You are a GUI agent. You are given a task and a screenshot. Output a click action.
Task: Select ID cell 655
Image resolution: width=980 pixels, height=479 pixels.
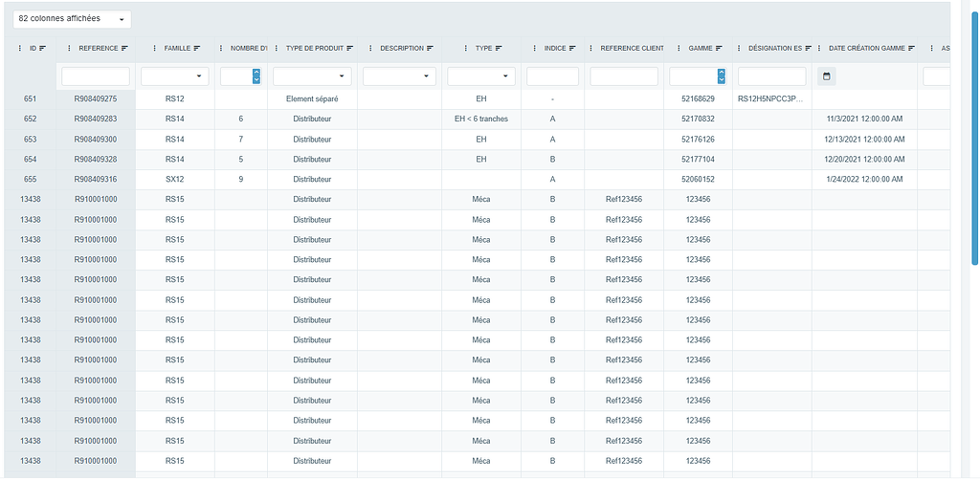[30, 179]
